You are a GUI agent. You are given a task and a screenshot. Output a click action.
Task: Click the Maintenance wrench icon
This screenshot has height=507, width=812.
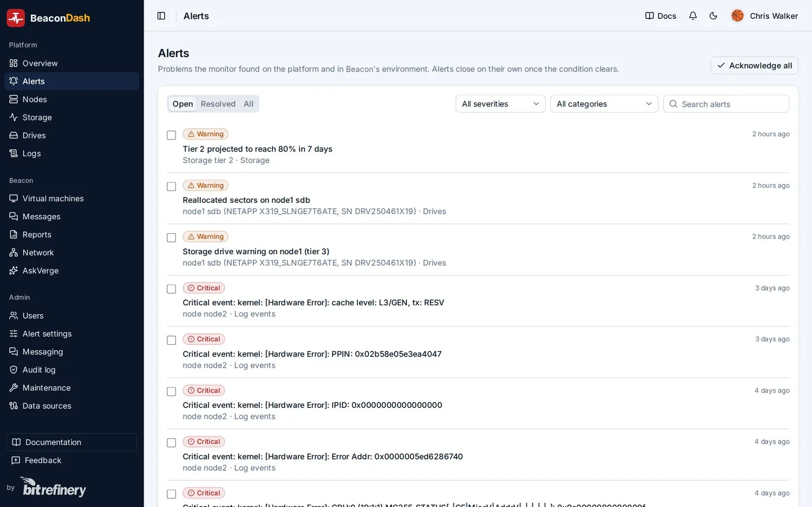[x=14, y=388]
